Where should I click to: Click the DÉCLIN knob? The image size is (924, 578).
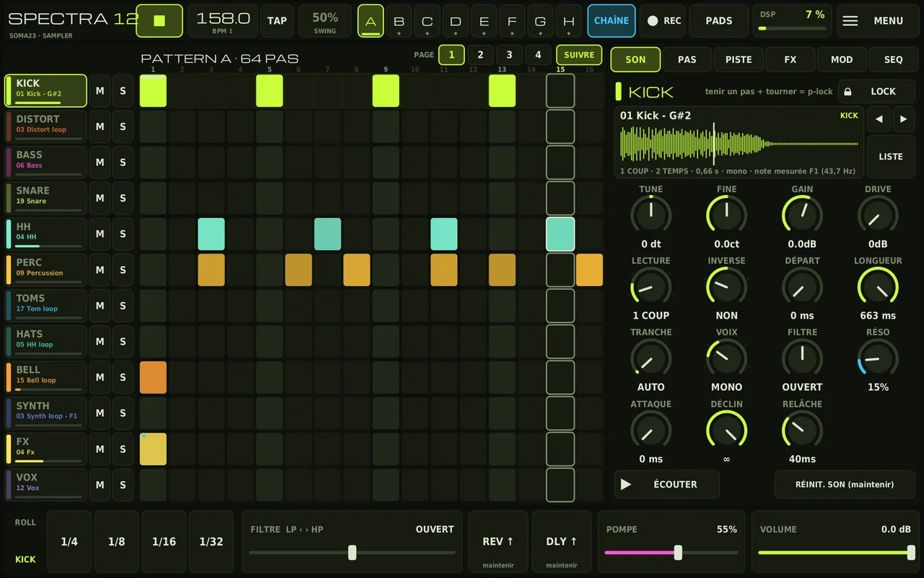coord(726,430)
